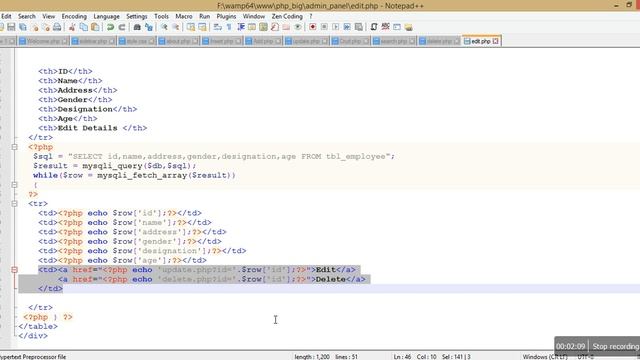This screenshot has width=640, height=360.
Task: Open the Search menu
Action: tap(27, 16)
